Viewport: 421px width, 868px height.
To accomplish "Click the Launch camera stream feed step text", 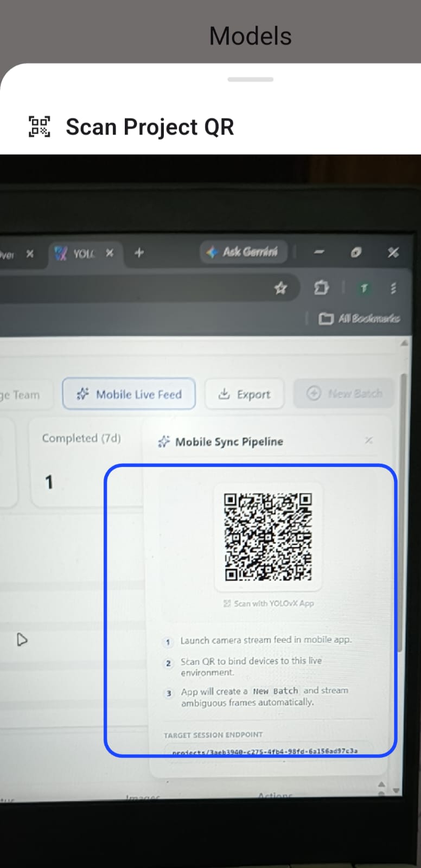I will (266, 640).
